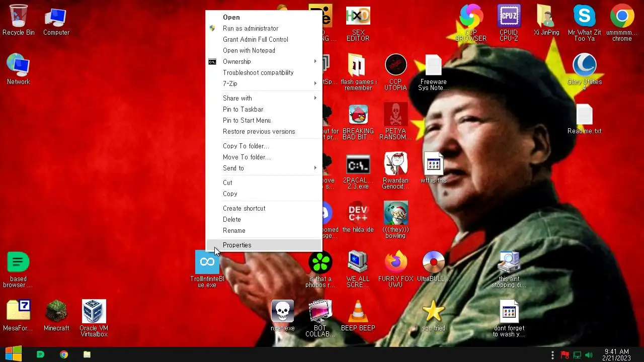Choose Pin to Start Menu
644x362 pixels.
264,120
